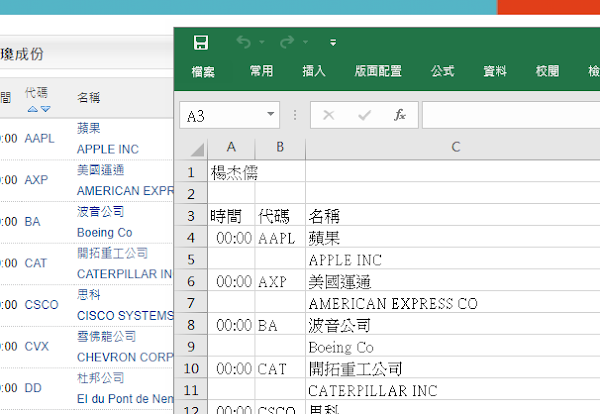Click cell A1 containing 楊杰儒
Screen dimensions: 600x414
(232, 172)
